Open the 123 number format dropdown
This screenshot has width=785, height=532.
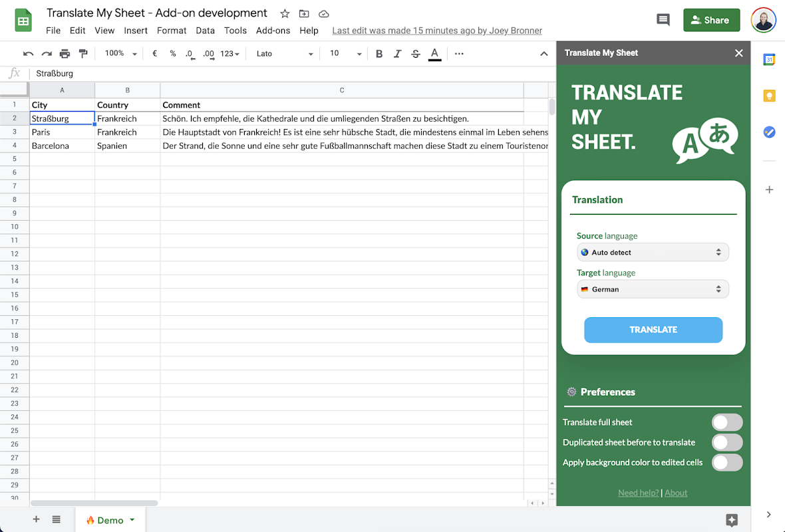230,54
